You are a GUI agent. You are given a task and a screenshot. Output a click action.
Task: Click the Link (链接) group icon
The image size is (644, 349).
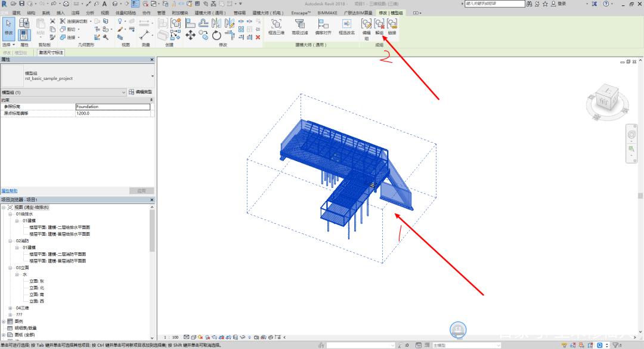coord(392,24)
